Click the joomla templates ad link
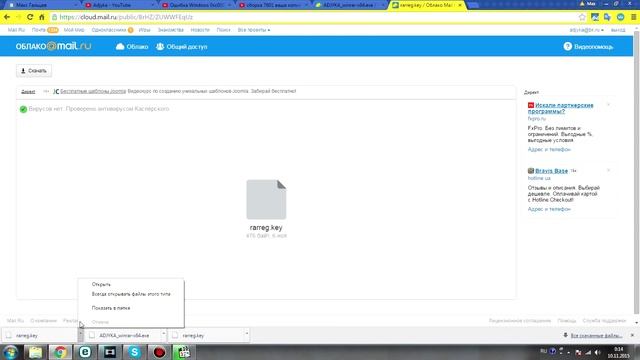Screen dimensions: 640x360 93,91
